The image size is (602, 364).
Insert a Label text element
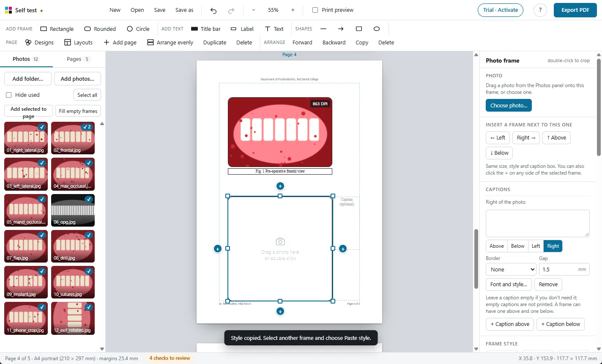tap(242, 29)
